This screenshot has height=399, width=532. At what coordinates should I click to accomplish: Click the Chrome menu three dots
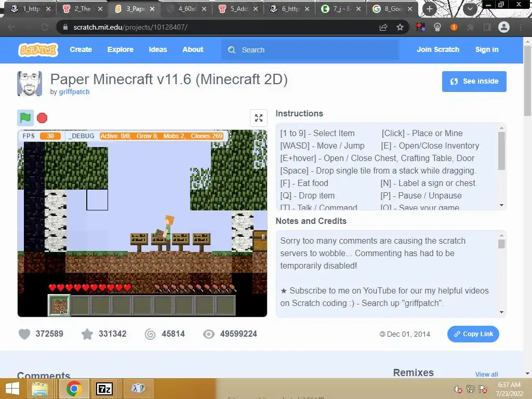pos(521,27)
